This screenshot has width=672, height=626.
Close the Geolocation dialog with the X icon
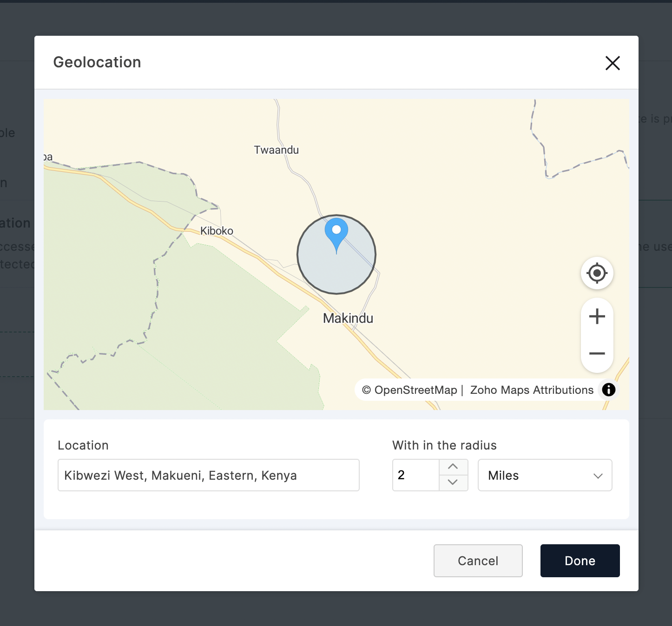coord(613,63)
